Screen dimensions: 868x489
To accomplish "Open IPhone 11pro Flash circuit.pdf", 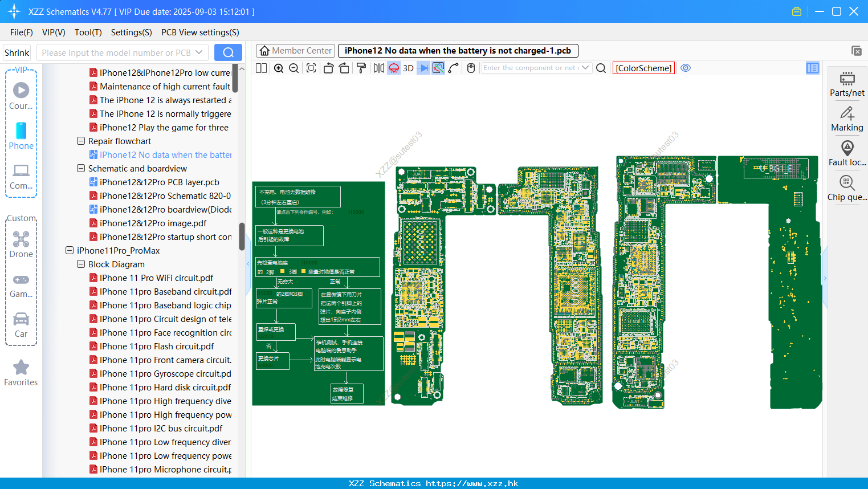I will pyautogui.click(x=152, y=347).
